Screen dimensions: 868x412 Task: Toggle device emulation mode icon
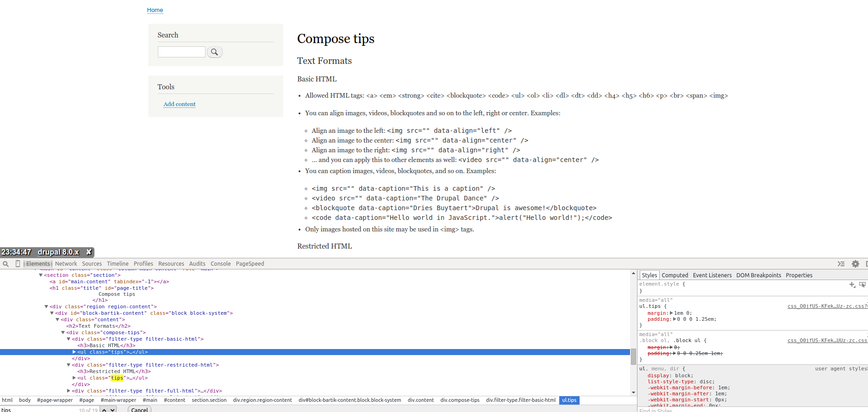(x=18, y=264)
